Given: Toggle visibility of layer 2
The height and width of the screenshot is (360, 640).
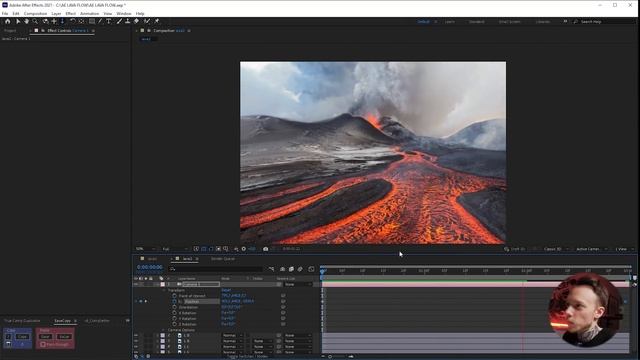Looking at the screenshot, I should [136, 335].
